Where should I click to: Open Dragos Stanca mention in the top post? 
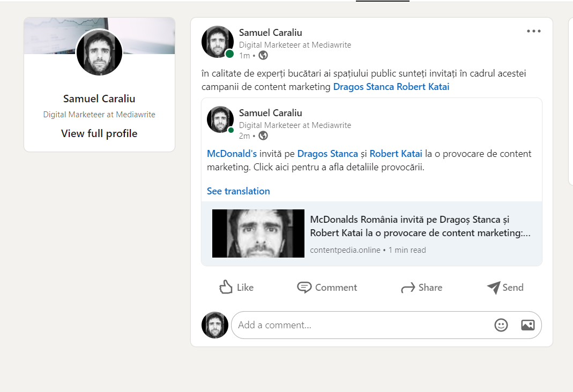[363, 87]
